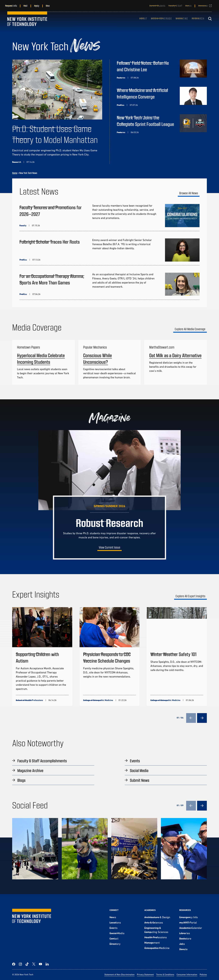The image size is (219, 980).
Task: Click Directory link in footer Connect column
Action: pos(115,944)
